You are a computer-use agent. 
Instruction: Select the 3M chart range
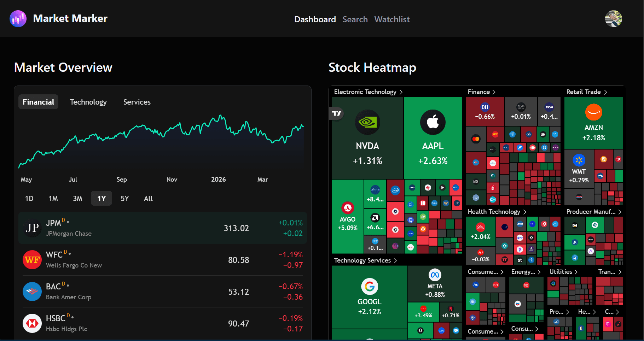tap(78, 199)
